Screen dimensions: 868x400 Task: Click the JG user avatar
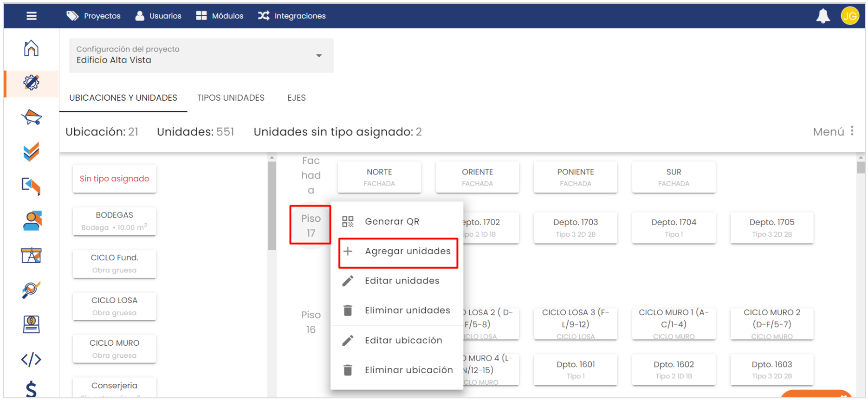(x=849, y=16)
